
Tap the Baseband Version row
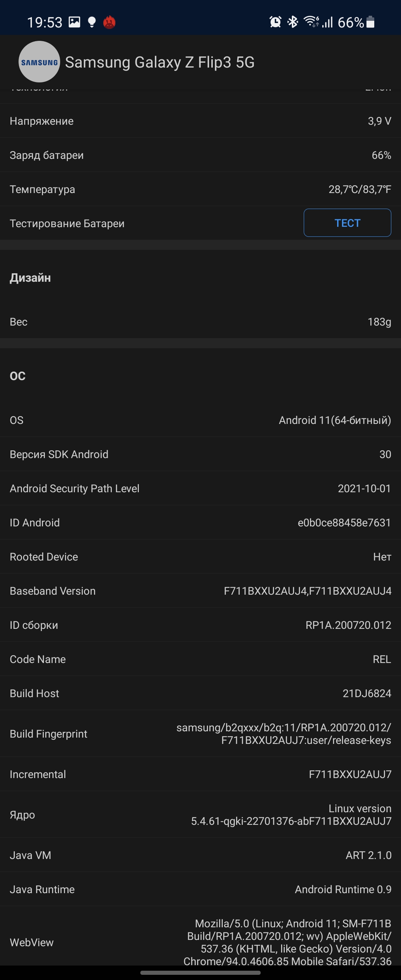click(200, 591)
